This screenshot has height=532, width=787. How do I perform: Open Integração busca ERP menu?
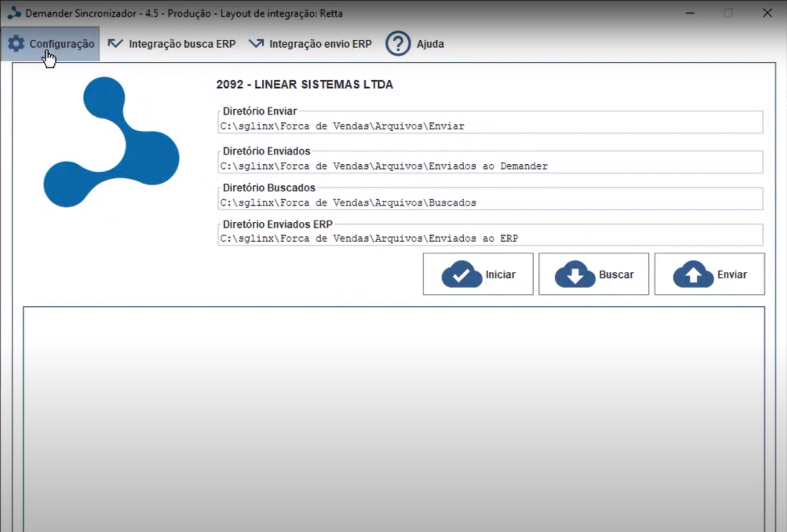tap(182, 44)
